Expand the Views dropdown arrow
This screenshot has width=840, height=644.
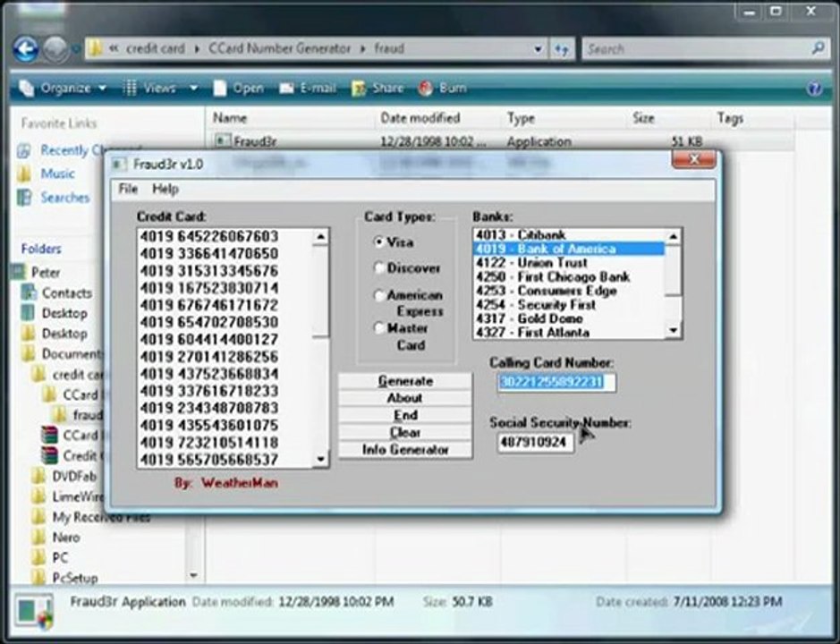[193, 89]
